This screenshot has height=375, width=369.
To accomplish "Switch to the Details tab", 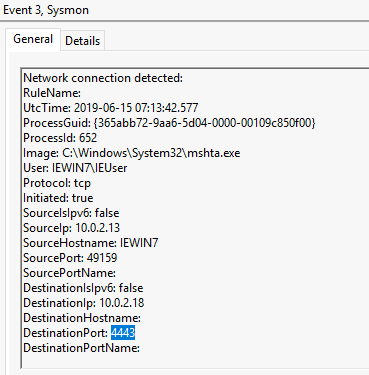I will [x=82, y=41].
